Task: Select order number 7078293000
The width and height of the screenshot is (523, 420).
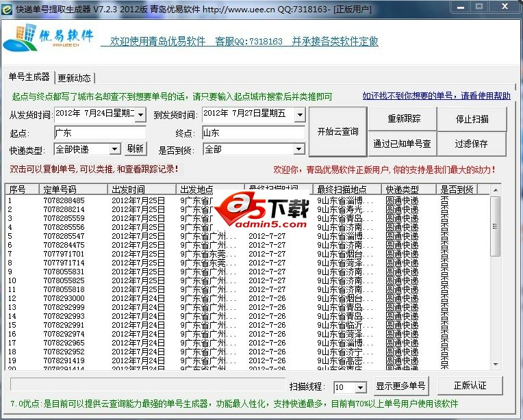Action: tap(64, 298)
